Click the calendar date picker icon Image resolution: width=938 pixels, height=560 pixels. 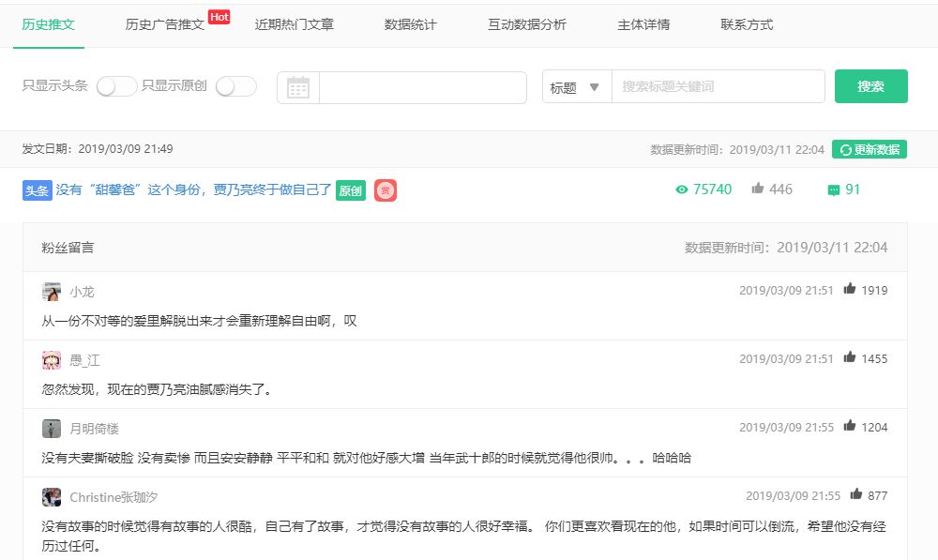[298, 88]
